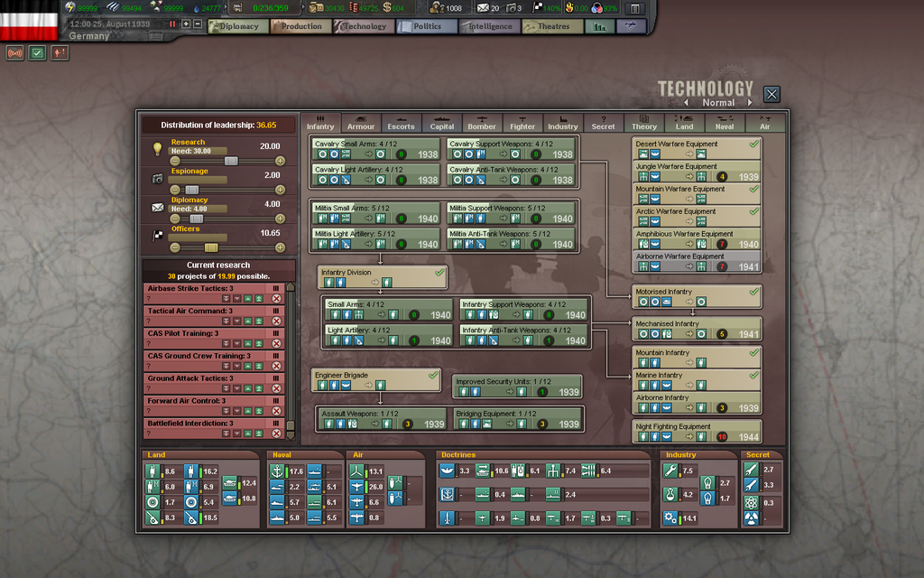The width and height of the screenshot is (924, 578).
Task: Toggle game pause indicator
Action: [x=172, y=24]
